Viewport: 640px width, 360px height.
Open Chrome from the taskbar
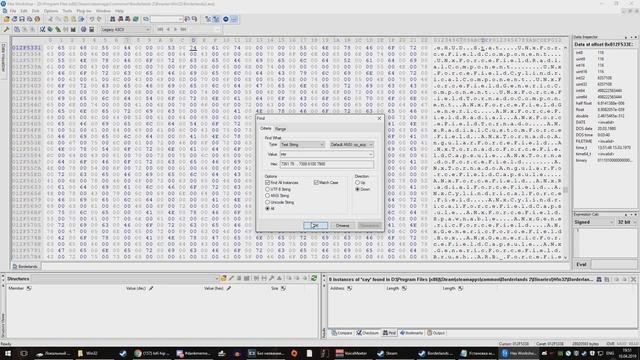pyautogui.click(x=152, y=353)
